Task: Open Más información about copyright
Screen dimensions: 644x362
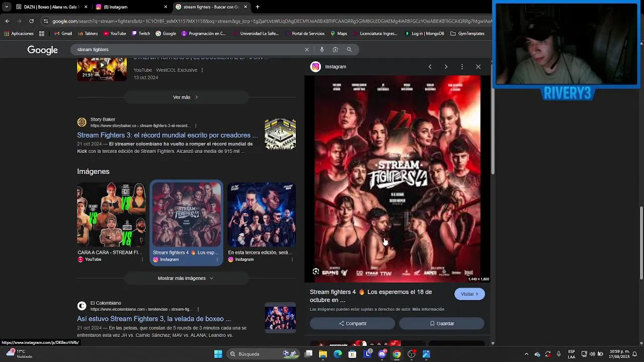Action: (x=428, y=309)
